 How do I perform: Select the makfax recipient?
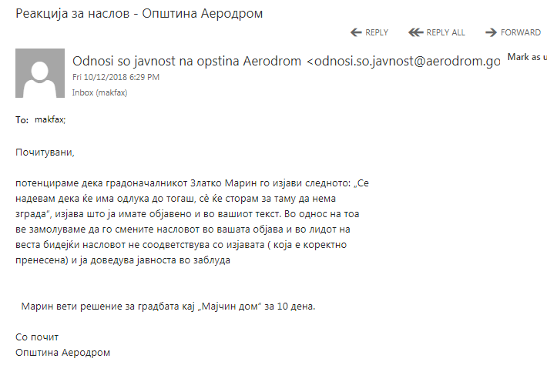[x=50, y=119]
